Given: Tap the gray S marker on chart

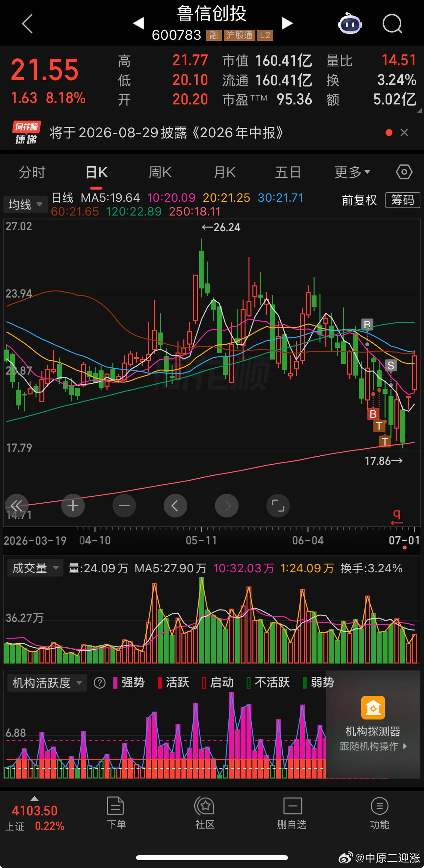Looking at the screenshot, I should click(390, 365).
